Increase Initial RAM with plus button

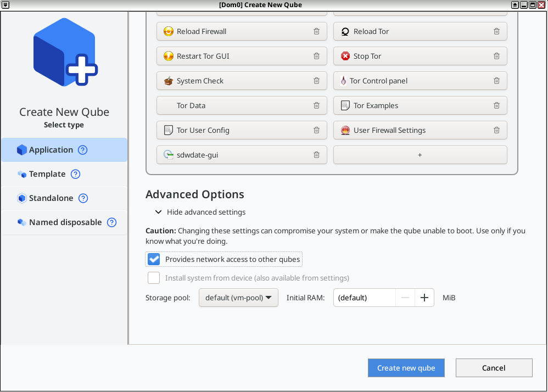pyautogui.click(x=424, y=298)
